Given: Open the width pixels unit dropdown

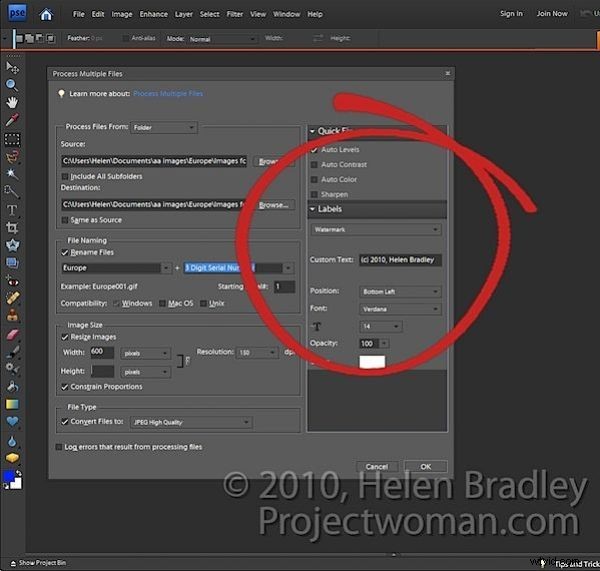Looking at the screenshot, I should click(145, 353).
